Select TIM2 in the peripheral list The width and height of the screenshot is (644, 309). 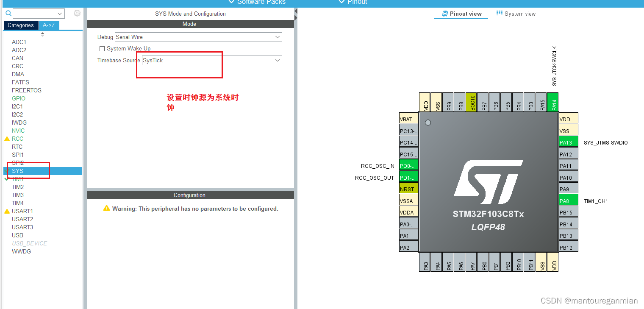tap(18, 187)
